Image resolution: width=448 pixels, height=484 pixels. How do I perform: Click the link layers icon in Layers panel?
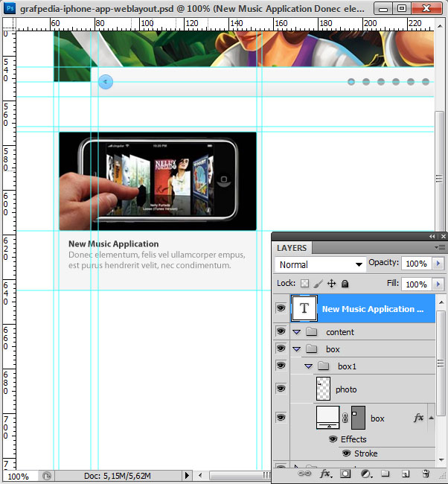304,473
